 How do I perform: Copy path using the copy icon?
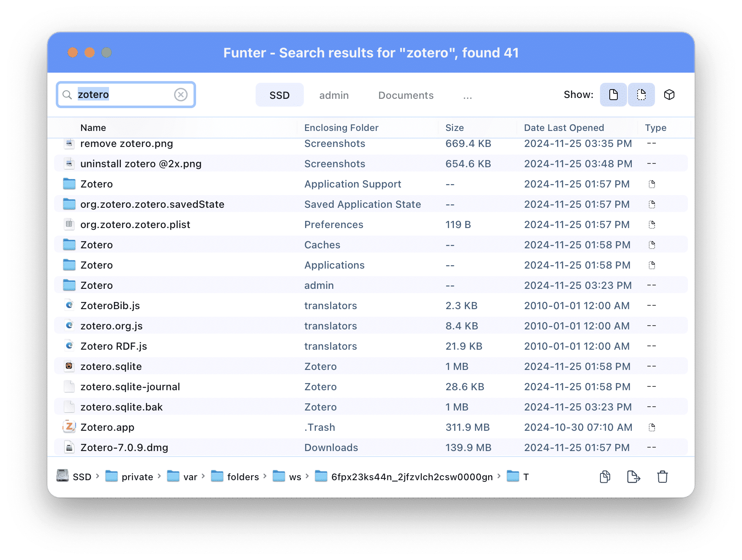tap(605, 477)
